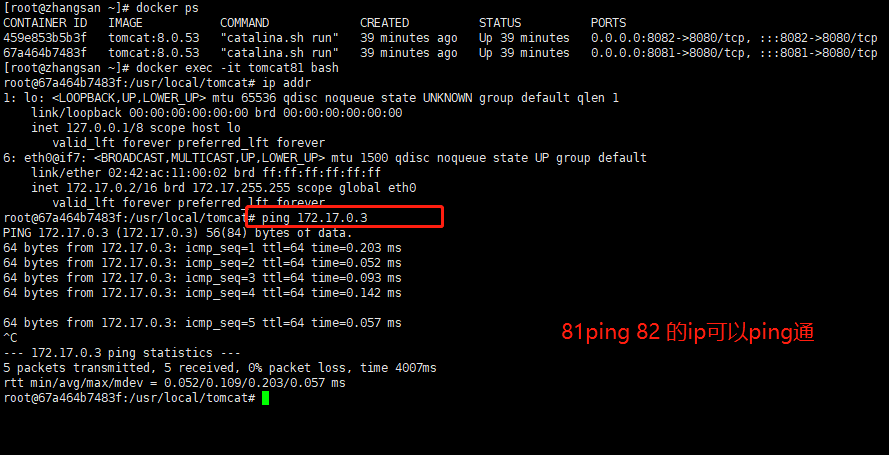The width and height of the screenshot is (889, 455).
Task: Click the 'PING 172.17.0.3 (172.17.0.3) 56(84) bytes' line
Action: pyautogui.click(x=177, y=233)
